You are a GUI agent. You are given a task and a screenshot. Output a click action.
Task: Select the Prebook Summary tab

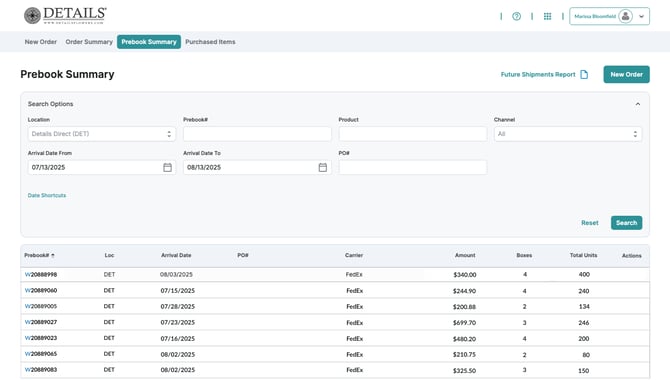pyautogui.click(x=149, y=42)
